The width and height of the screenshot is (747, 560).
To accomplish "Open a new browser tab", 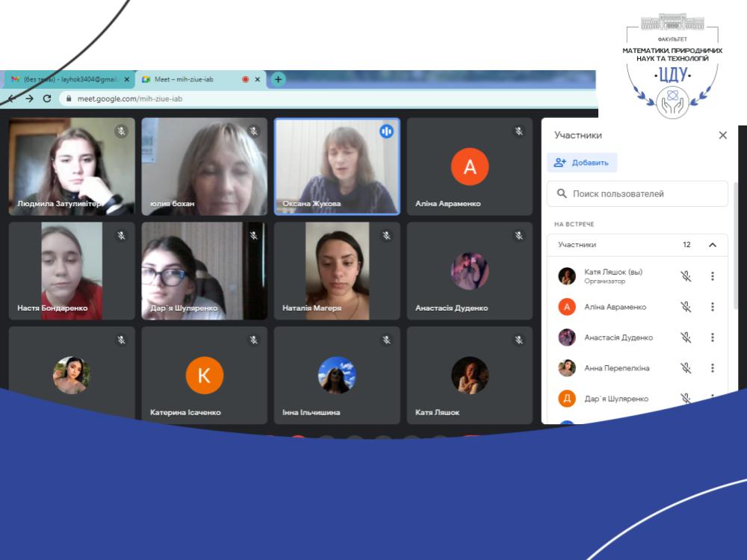I will coord(278,79).
